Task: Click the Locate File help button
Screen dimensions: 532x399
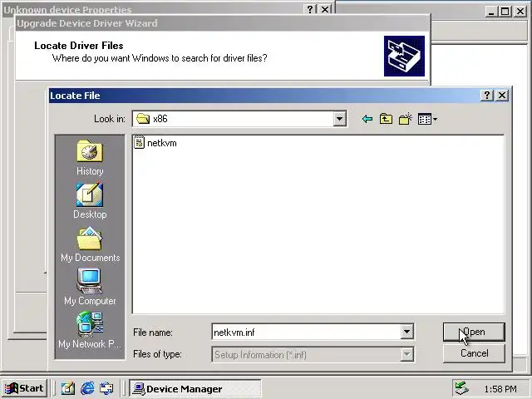Action: pyautogui.click(x=487, y=96)
